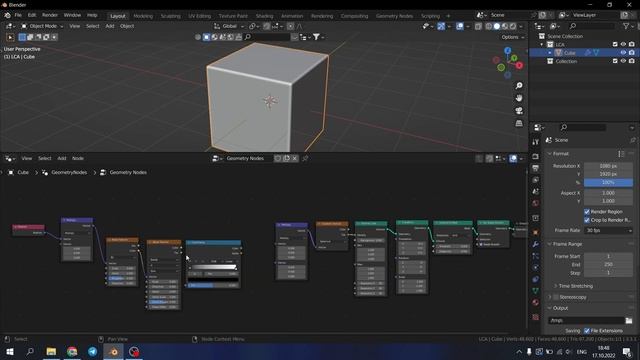Click the Blender logo menu icon
Screen dimensions: 640x360
click(x=7, y=15)
